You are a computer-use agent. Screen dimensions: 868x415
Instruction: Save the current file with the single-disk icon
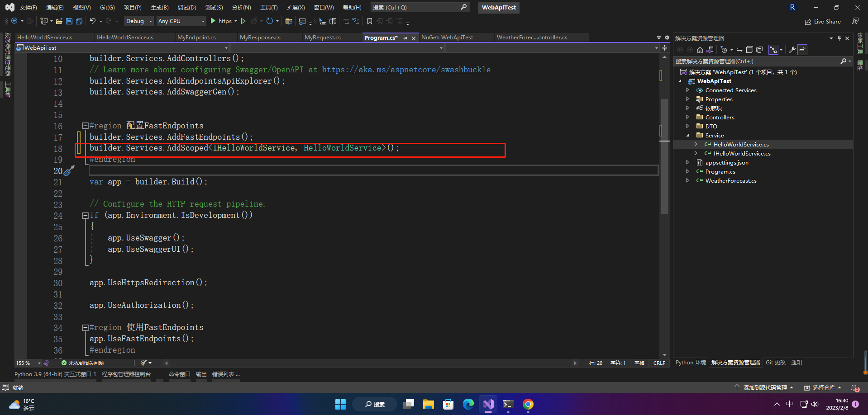(x=69, y=21)
